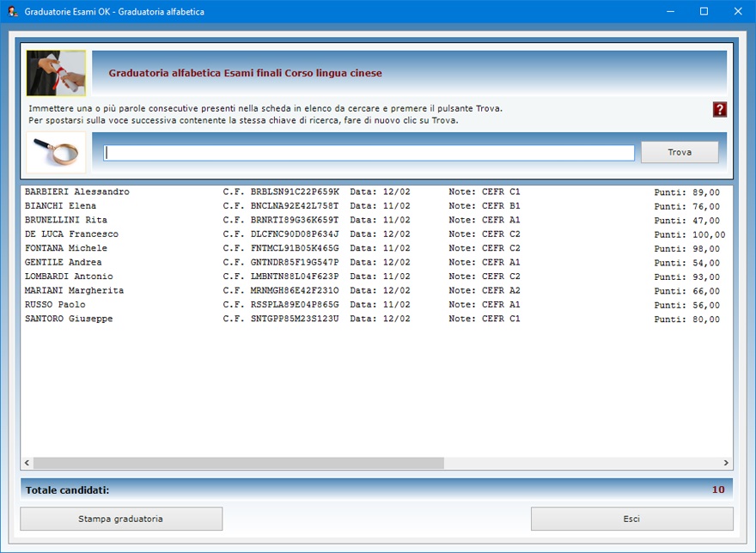This screenshot has height=553, width=756.
Task: Click Data: 12/02 in Santoro row
Action: 380,319
